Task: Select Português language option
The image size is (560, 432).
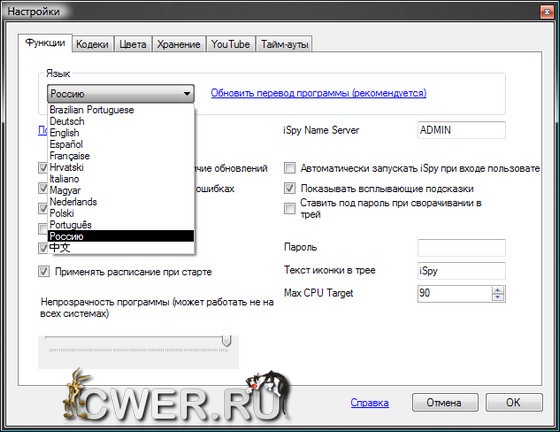Action: (x=121, y=225)
